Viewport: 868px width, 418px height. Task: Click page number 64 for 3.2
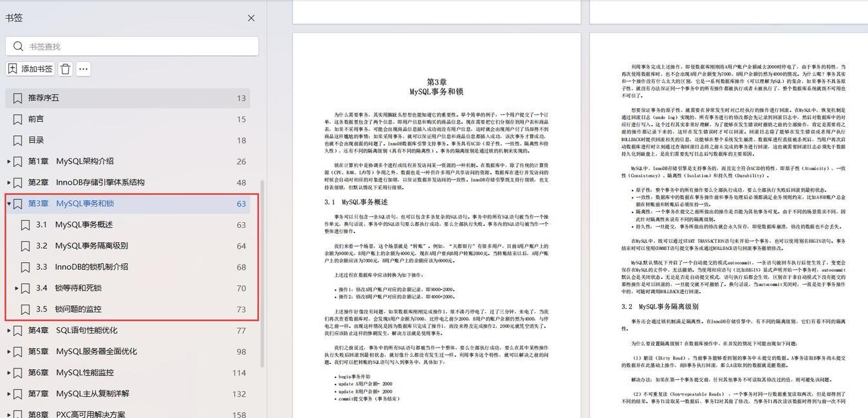click(x=241, y=246)
